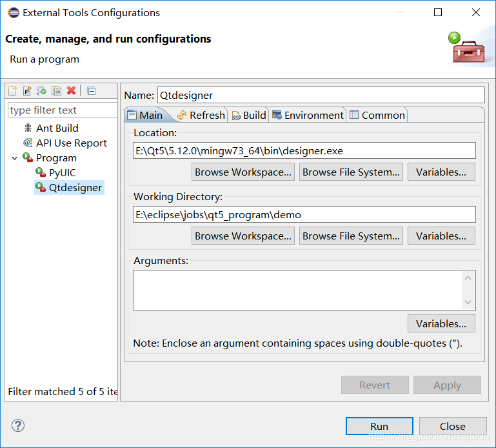The width and height of the screenshot is (496, 448).
Task: Close the dialog with the Close button
Action: pos(453,426)
